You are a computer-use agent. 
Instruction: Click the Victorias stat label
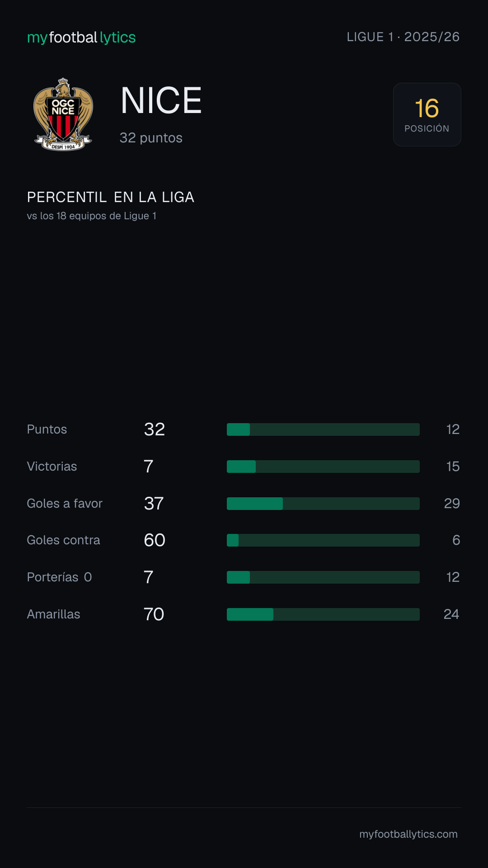52,467
